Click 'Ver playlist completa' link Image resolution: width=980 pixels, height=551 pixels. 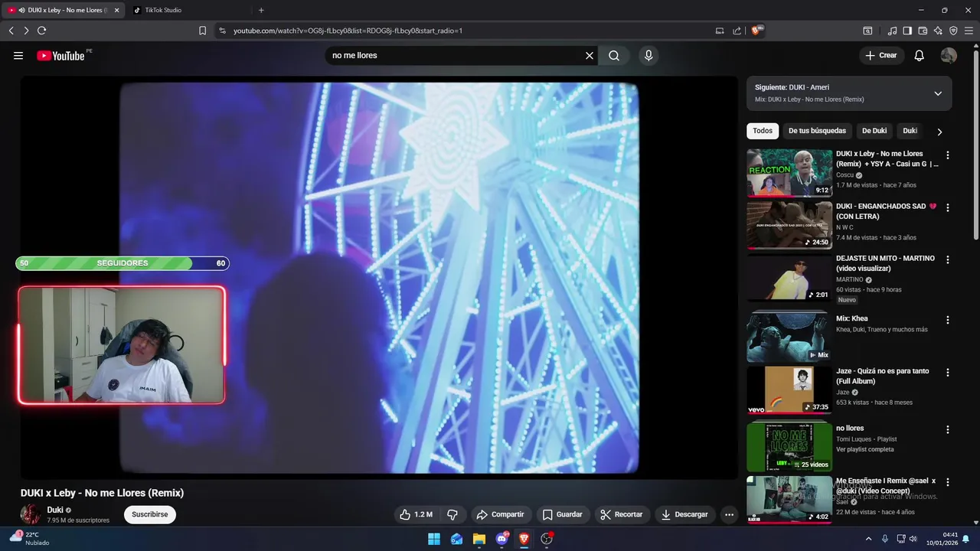pyautogui.click(x=864, y=449)
